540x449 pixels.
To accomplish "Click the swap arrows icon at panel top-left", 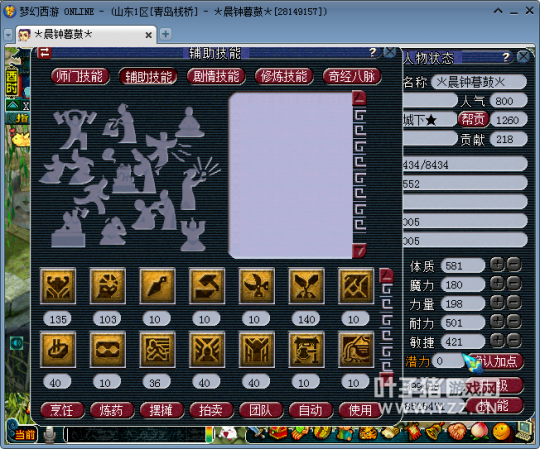I will pyautogui.click(x=44, y=53).
